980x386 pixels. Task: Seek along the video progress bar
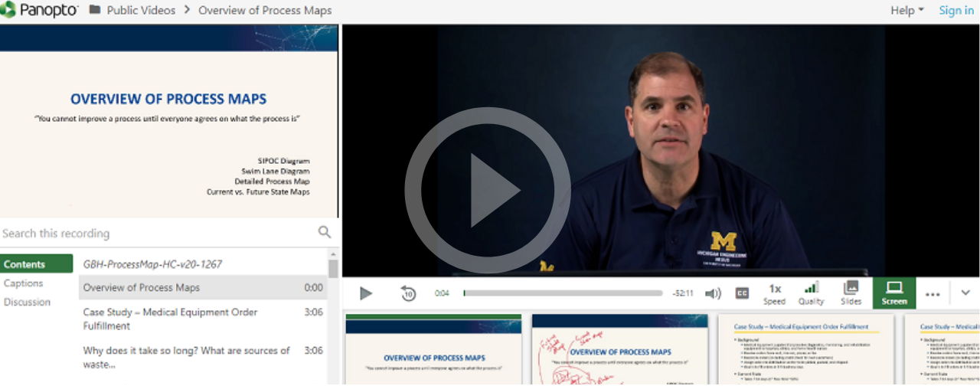click(x=563, y=293)
